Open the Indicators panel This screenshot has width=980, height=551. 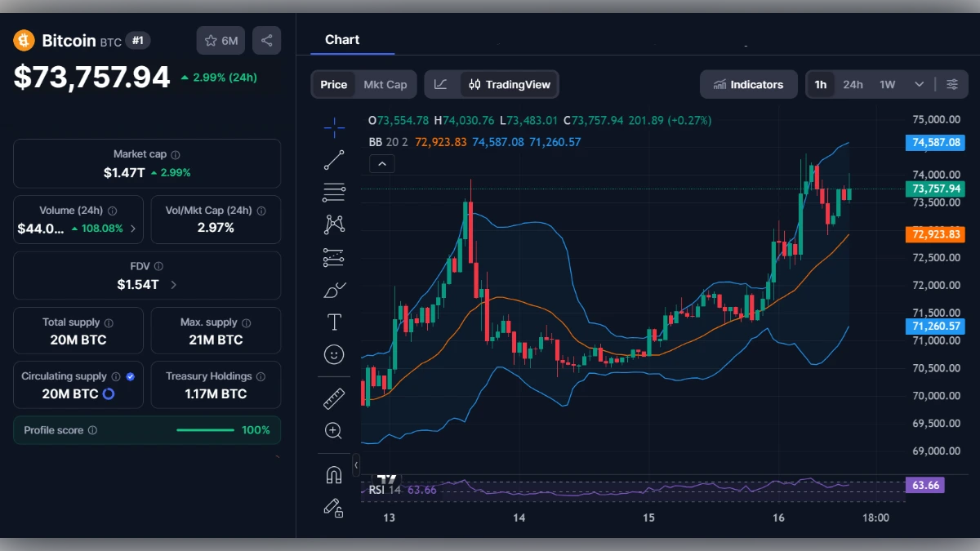748,83
